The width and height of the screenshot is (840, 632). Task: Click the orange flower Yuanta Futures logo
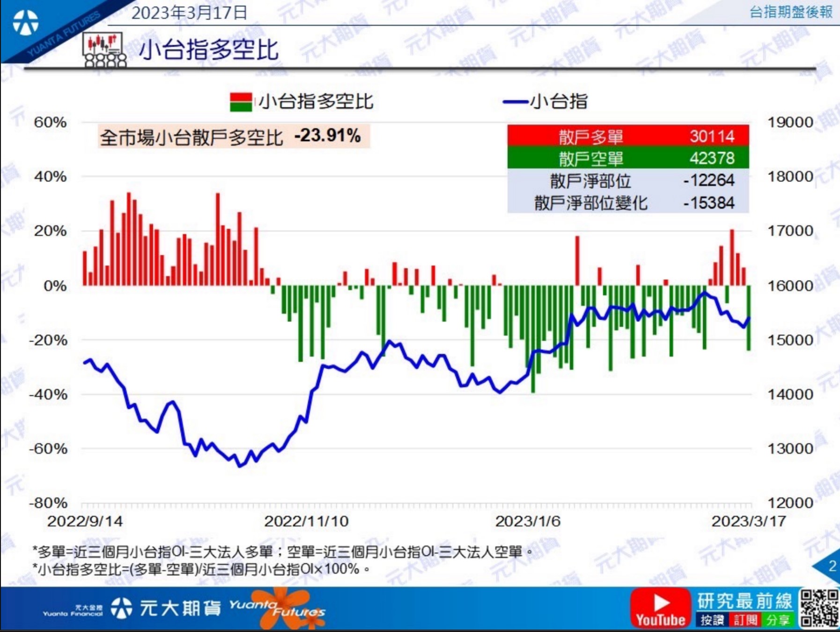(x=286, y=608)
